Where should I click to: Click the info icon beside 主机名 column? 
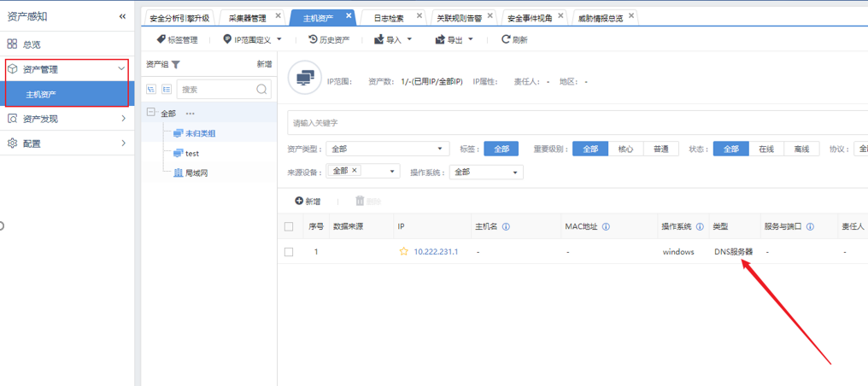[507, 227]
